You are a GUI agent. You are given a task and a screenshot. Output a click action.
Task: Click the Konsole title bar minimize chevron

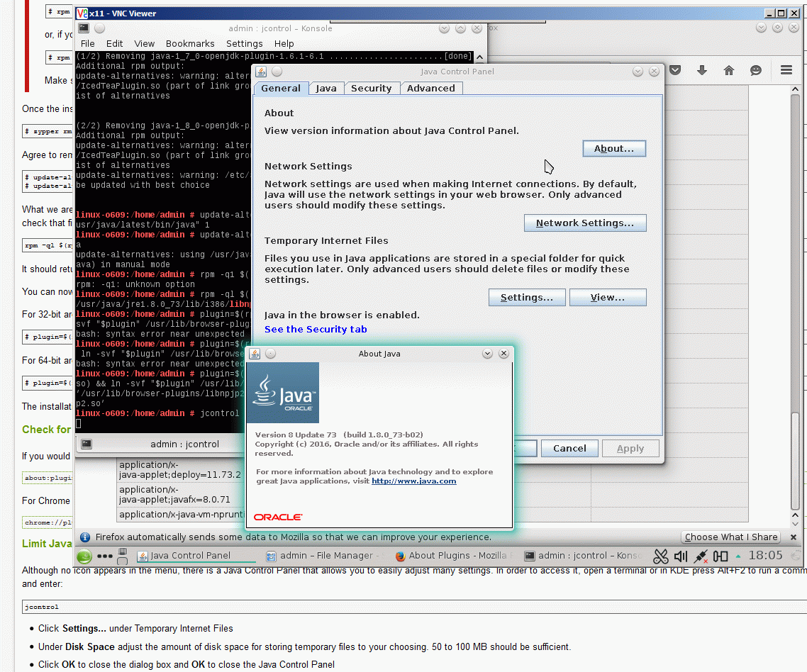(444, 28)
